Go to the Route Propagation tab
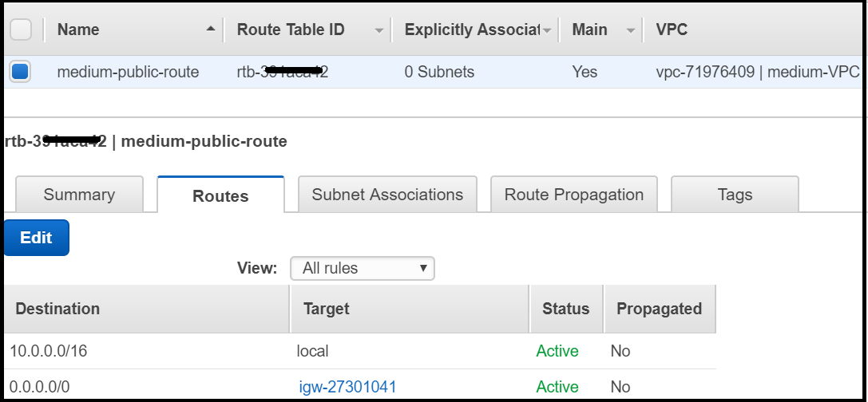Image resolution: width=868 pixels, height=402 pixels. click(x=573, y=195)
